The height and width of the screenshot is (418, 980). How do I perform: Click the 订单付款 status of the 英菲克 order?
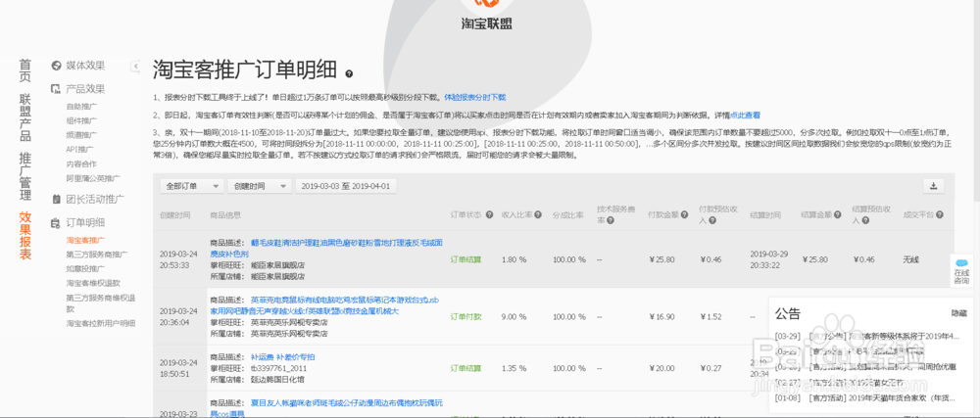pos(466,317)
